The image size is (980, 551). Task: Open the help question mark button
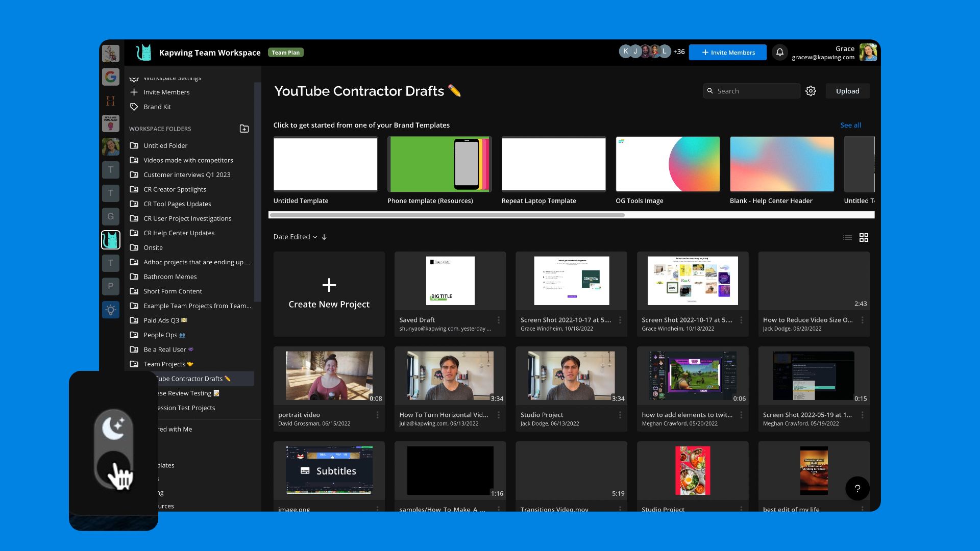[x=857, y=488]
